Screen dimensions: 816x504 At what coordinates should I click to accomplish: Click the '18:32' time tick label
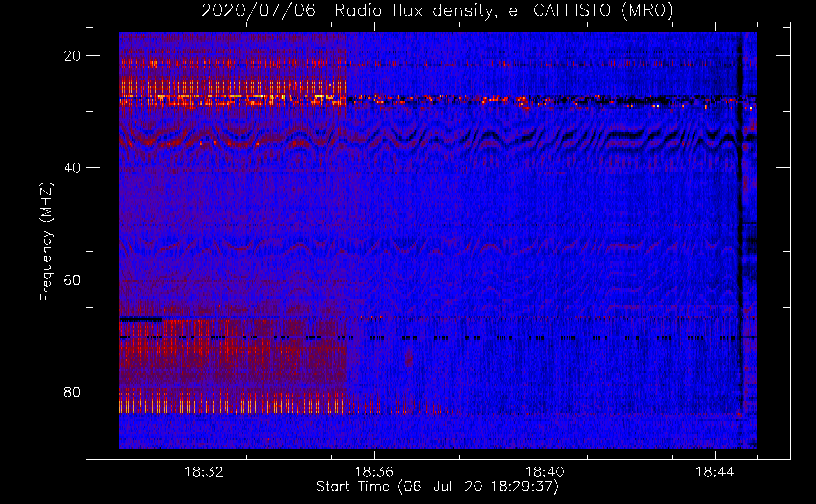click(204, 472)
